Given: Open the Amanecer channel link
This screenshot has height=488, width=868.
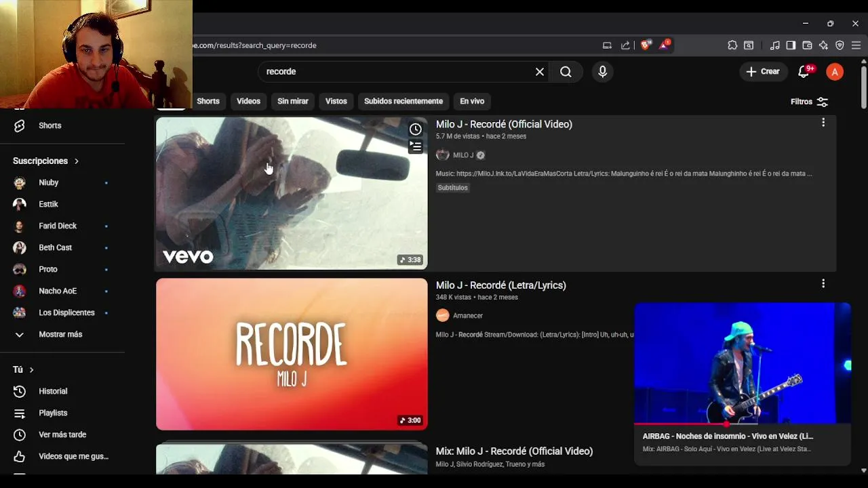Looking at the screenshot, I should 468,316.
